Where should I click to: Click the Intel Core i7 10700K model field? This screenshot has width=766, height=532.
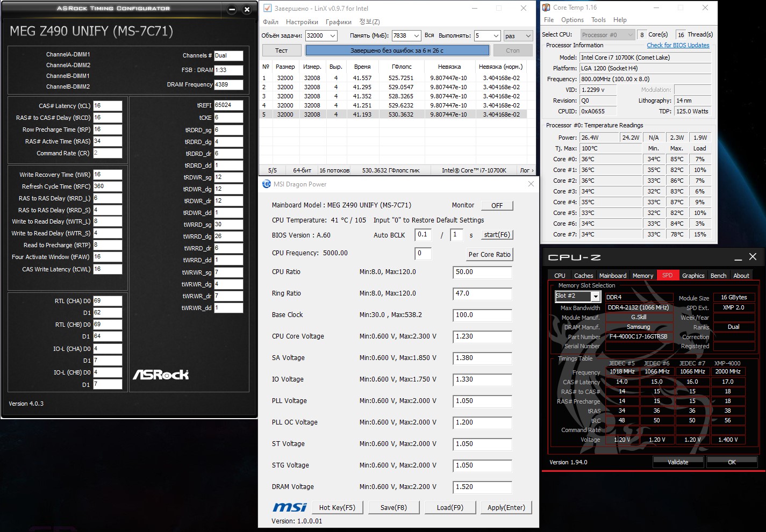pyautogui.click(x=645, y=57)
